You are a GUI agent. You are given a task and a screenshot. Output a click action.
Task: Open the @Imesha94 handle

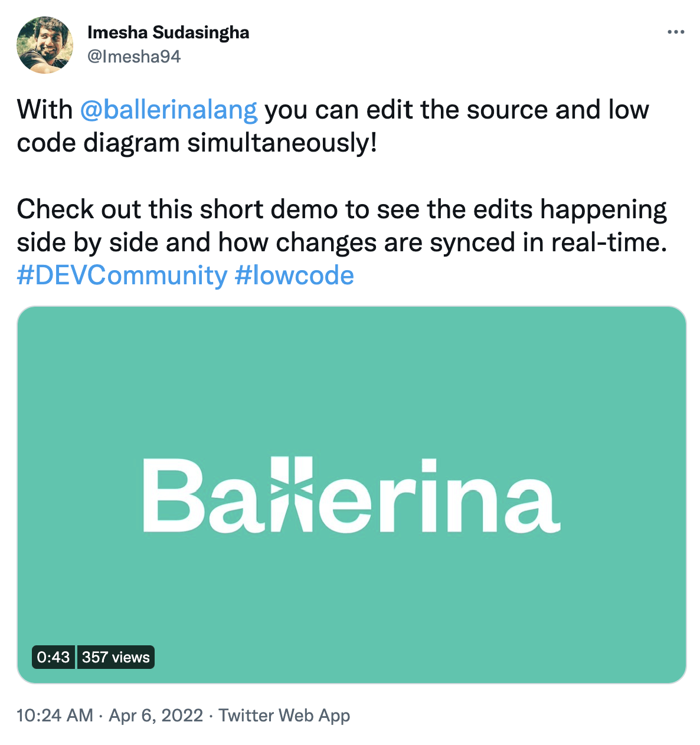[x=134, y=57]
